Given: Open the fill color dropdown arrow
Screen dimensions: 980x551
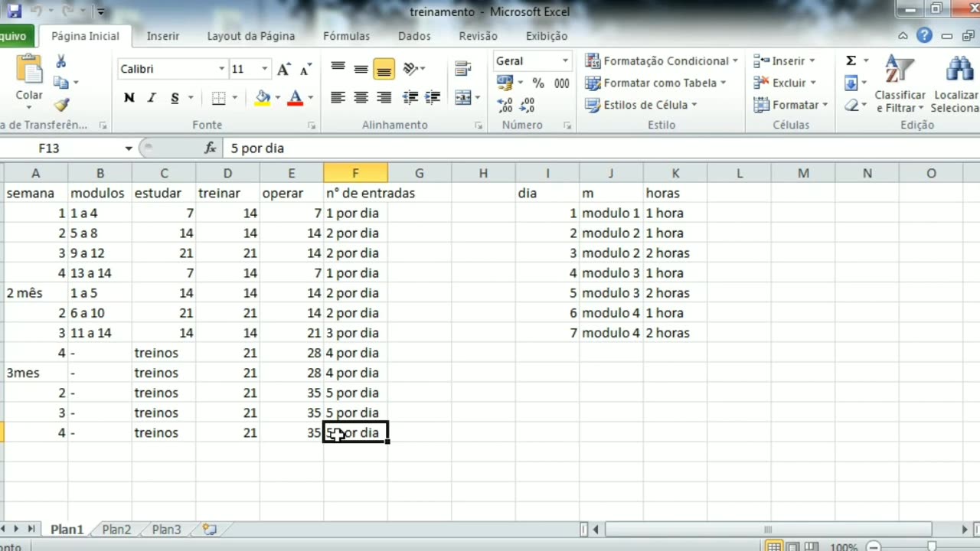Looking at the screenshot, I should point(277,98).
